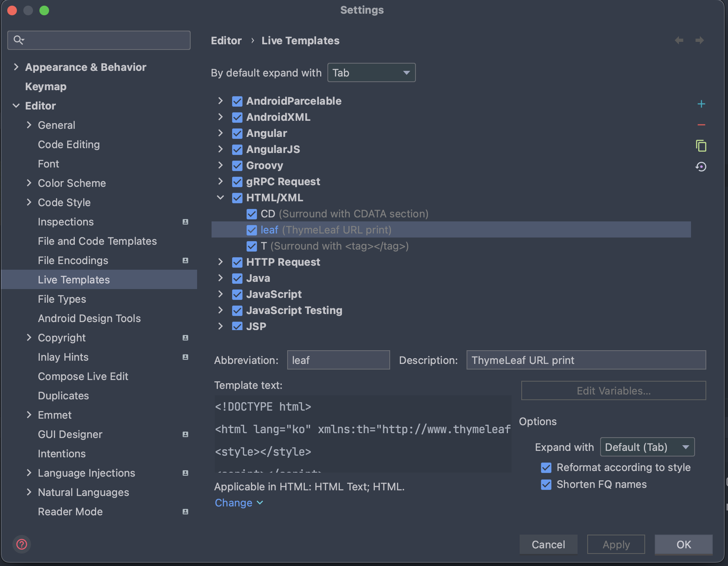
Task: Expand the Emmet settings node
Action: point(29,415)
